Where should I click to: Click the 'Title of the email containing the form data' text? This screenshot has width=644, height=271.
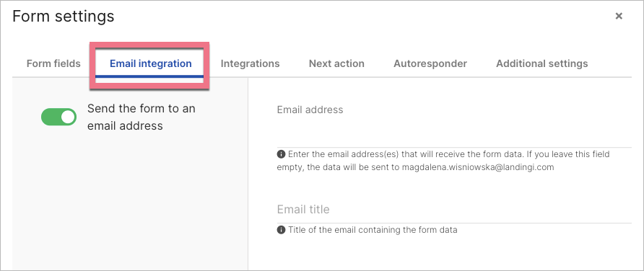point(373,230)
